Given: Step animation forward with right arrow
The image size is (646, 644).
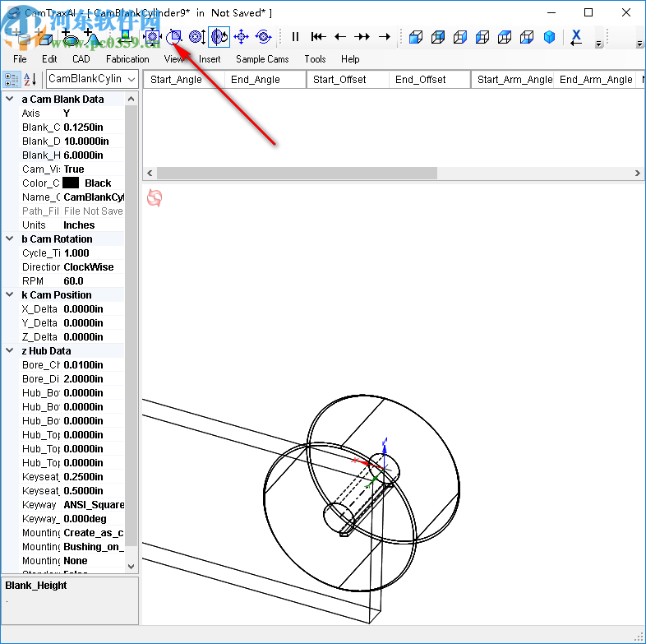Looking at the screenshot, I should coord(385,37).
